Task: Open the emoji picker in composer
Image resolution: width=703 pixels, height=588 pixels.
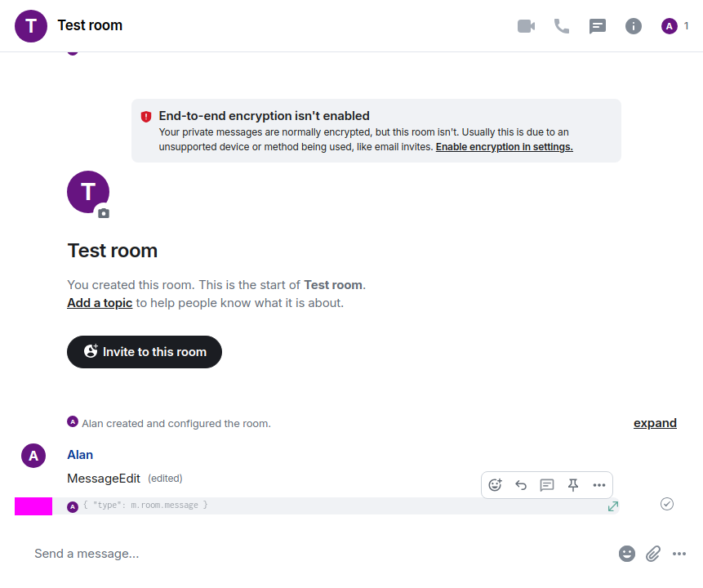Action: click(627, 554)
